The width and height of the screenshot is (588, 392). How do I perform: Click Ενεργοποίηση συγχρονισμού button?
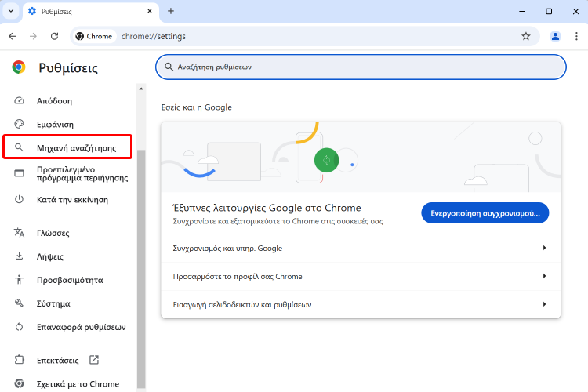pyautogui.click(x=485, y=213)
